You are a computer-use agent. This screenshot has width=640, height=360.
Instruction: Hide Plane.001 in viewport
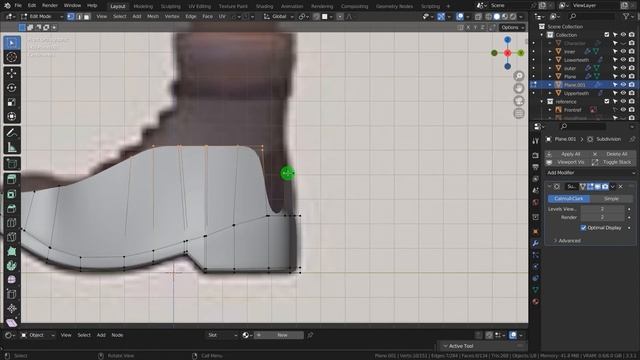pyautogui.click(x=623, y=84)
